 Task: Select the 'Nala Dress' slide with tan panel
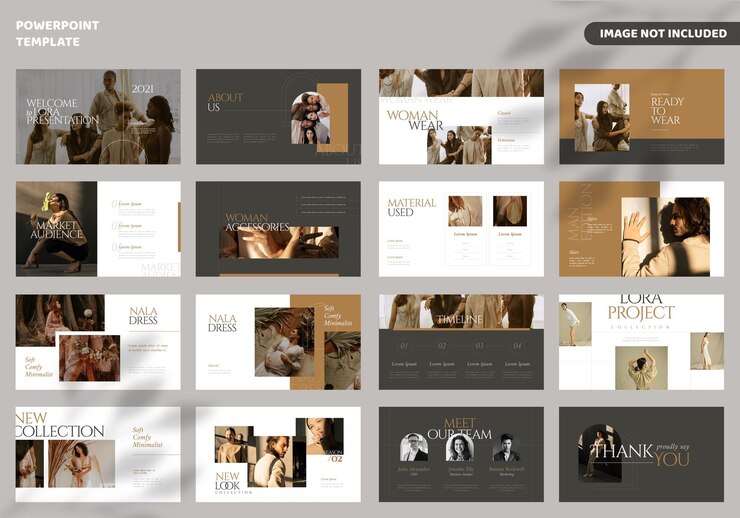point(278,342)
